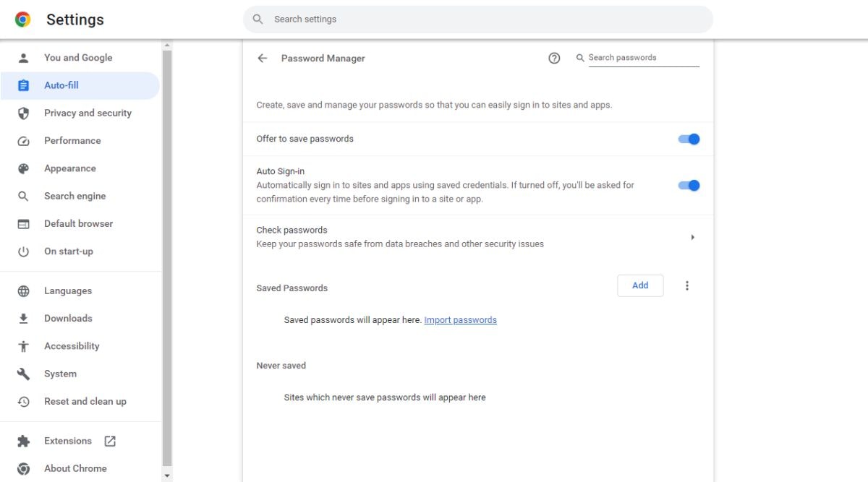Open the Saved Passwords more options menu
The image size is (868, 482).
click(686, 285)
